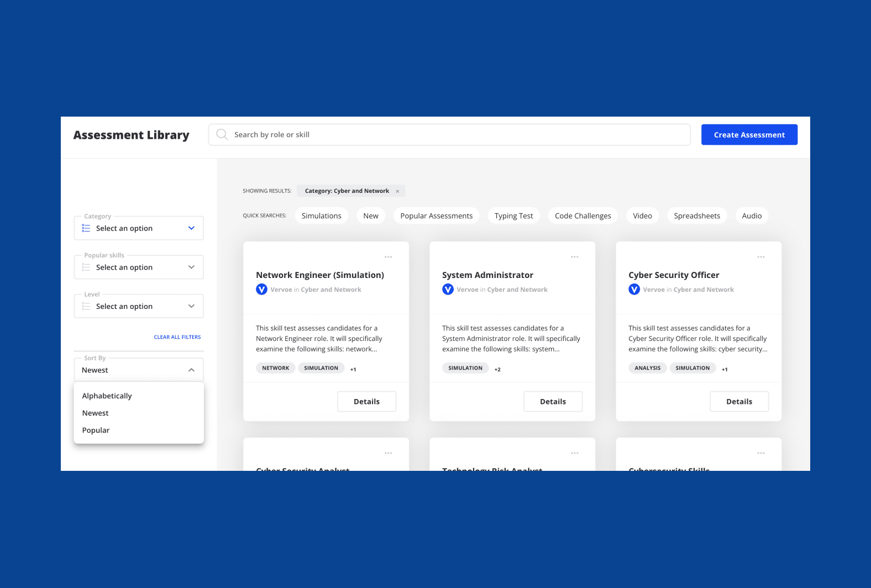Click Cyber and Network link on System Administrator card
Screen dimensions: 871x588
click(x=517, y=290)
